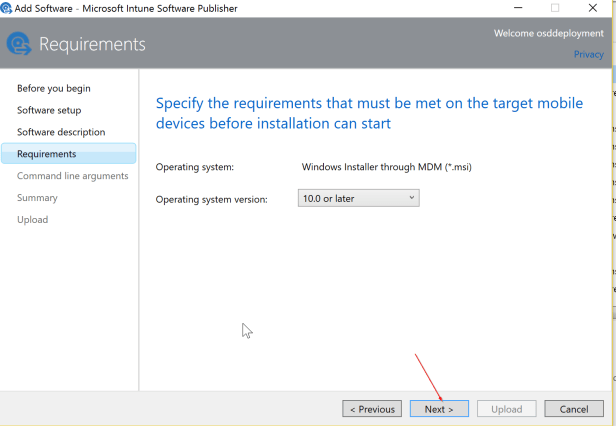Open Software description step
This screenshot has width=616, height=426.
coord(61,132)
